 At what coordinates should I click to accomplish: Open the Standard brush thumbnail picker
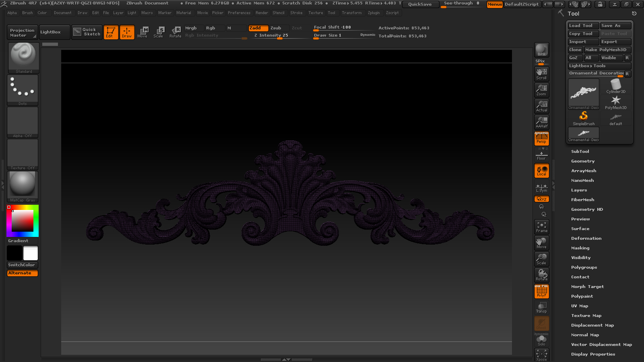coord(24,58)
